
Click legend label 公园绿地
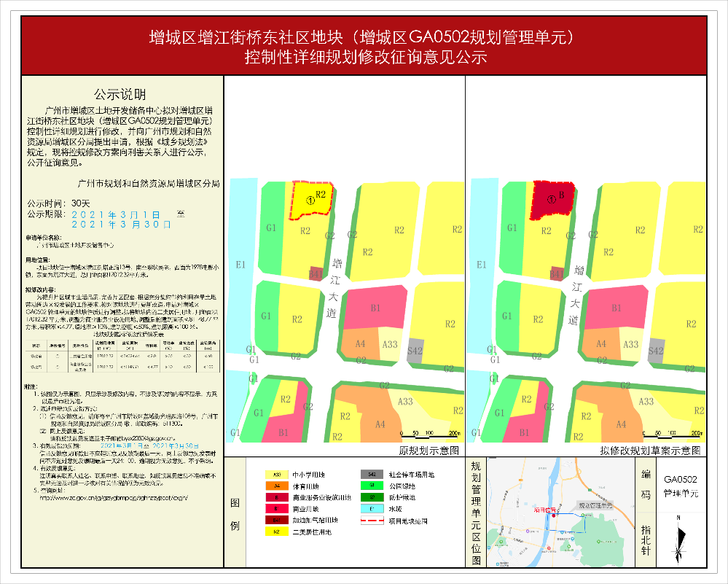click(402, 486)
